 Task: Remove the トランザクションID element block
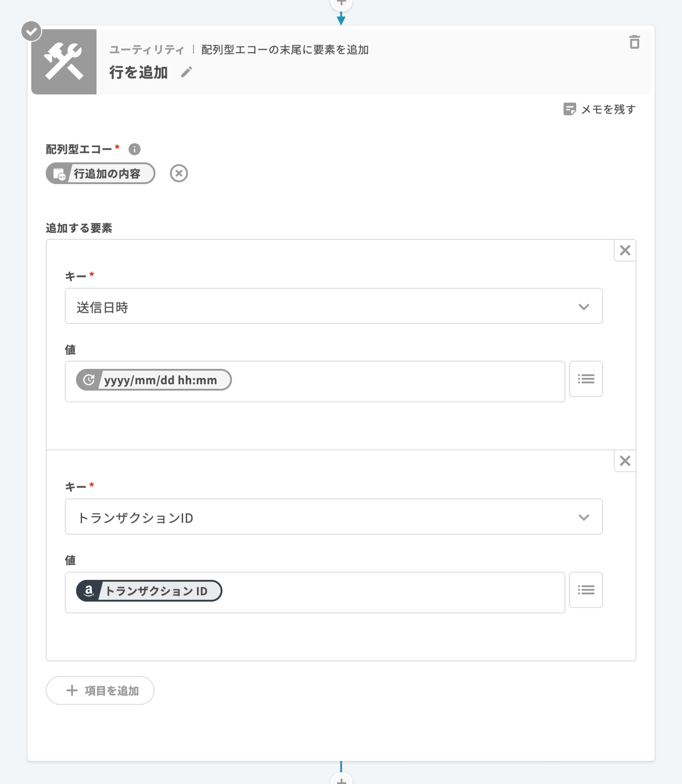pyautogui.click(x=625, y=461)
